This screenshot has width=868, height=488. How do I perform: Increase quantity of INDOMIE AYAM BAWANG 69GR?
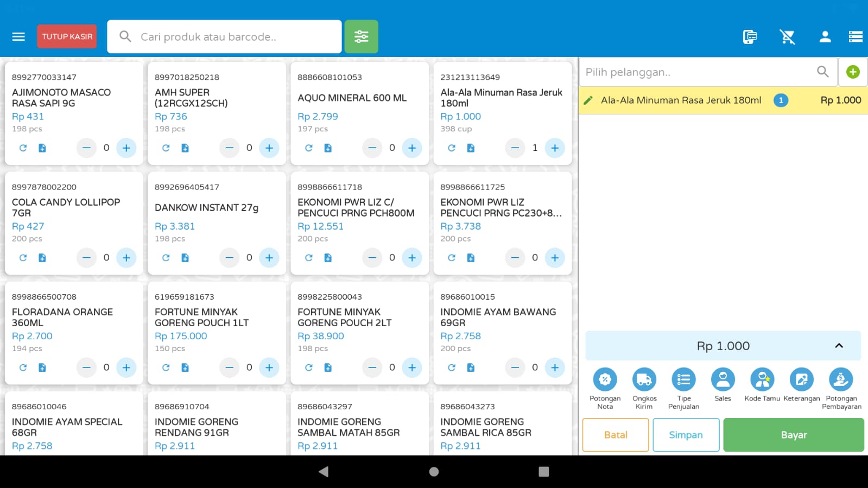point(555,367)
